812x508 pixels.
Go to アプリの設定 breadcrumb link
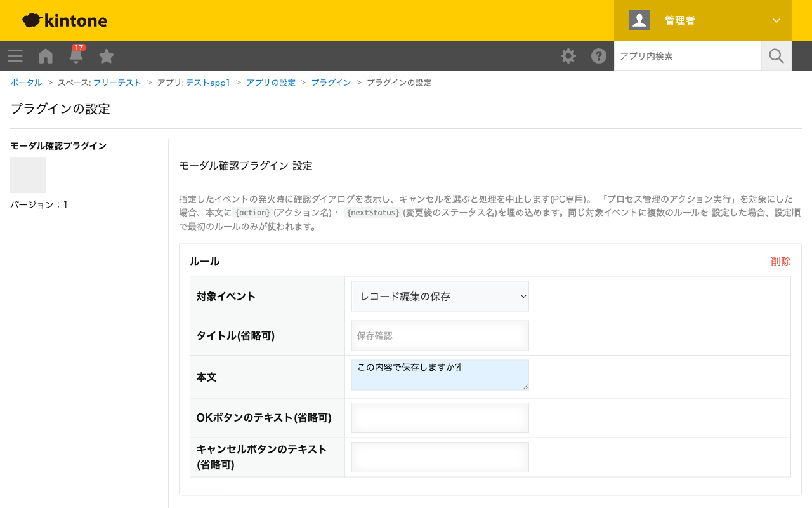coord(271,83)
